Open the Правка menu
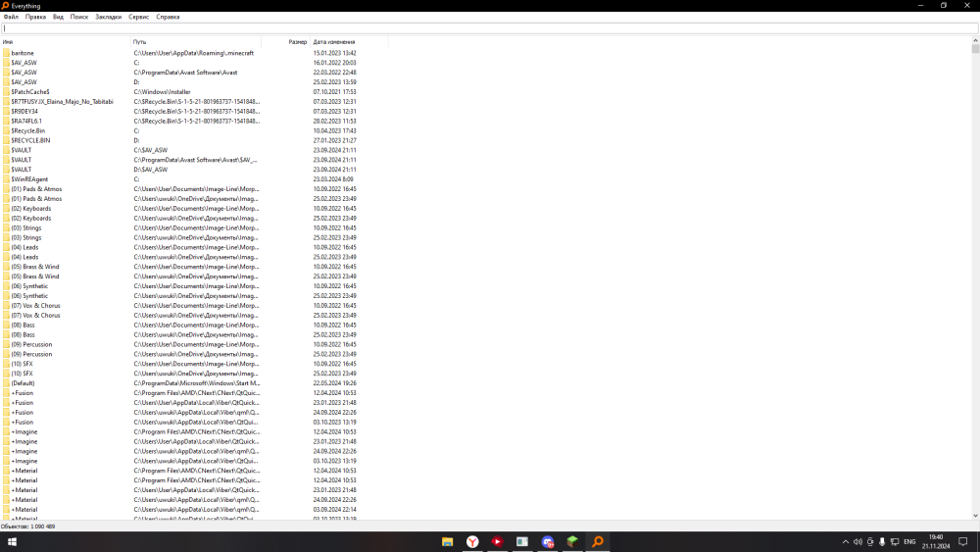 pos(35,17)
